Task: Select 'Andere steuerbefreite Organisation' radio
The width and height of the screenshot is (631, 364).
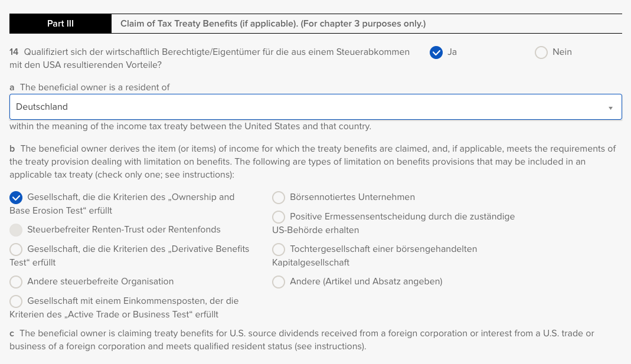Action: [17, 281]
